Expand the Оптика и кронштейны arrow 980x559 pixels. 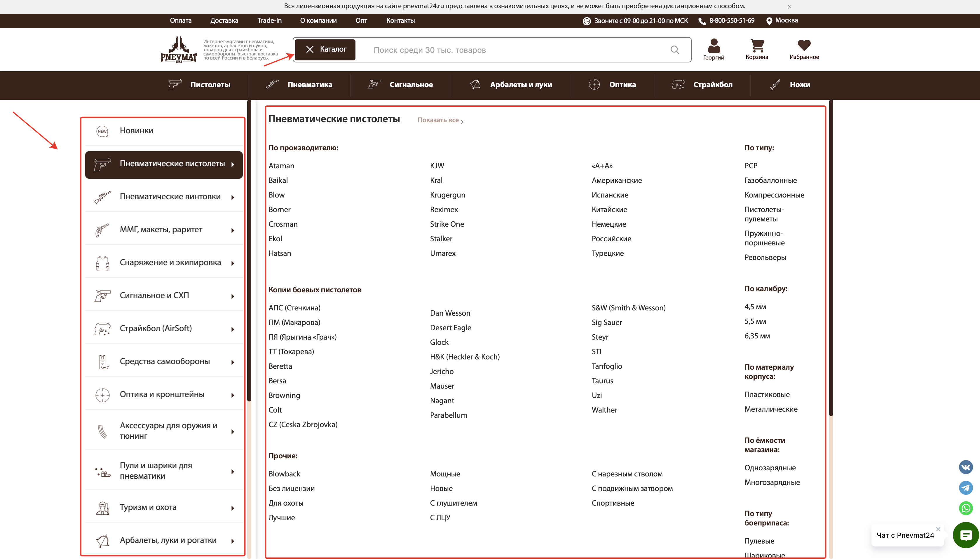(x=233, y=395)
